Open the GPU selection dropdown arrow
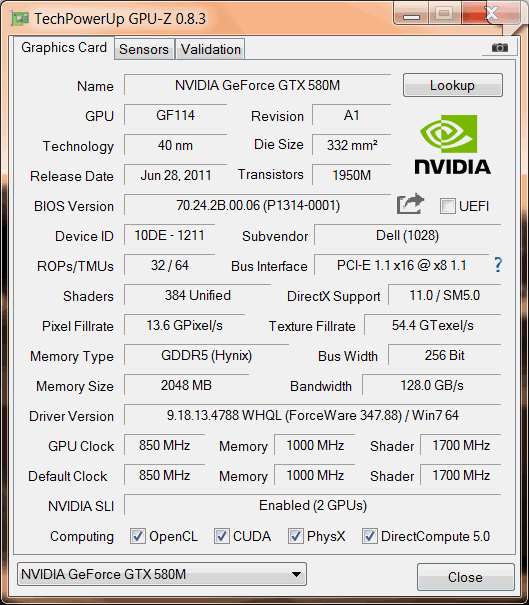529x605 pixels. point(296,575)
